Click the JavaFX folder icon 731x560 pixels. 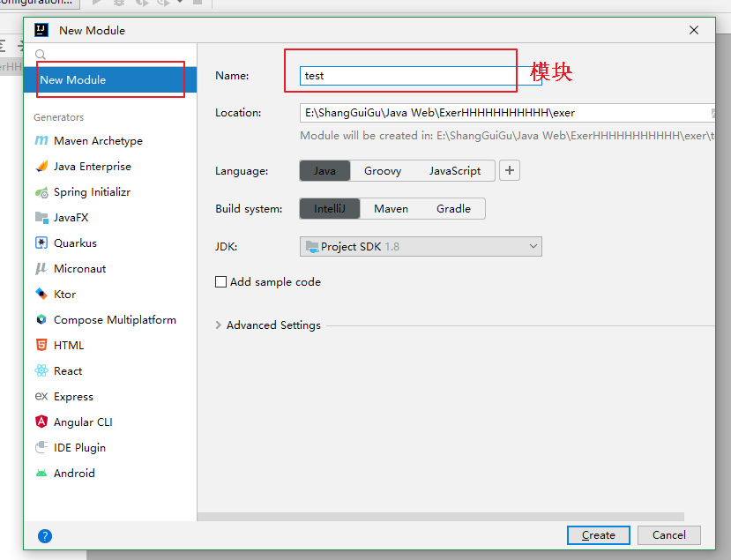pos(41,217)
